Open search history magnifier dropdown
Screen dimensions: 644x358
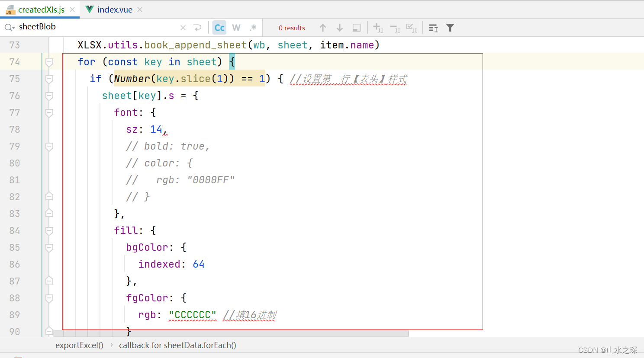(10, 28)
